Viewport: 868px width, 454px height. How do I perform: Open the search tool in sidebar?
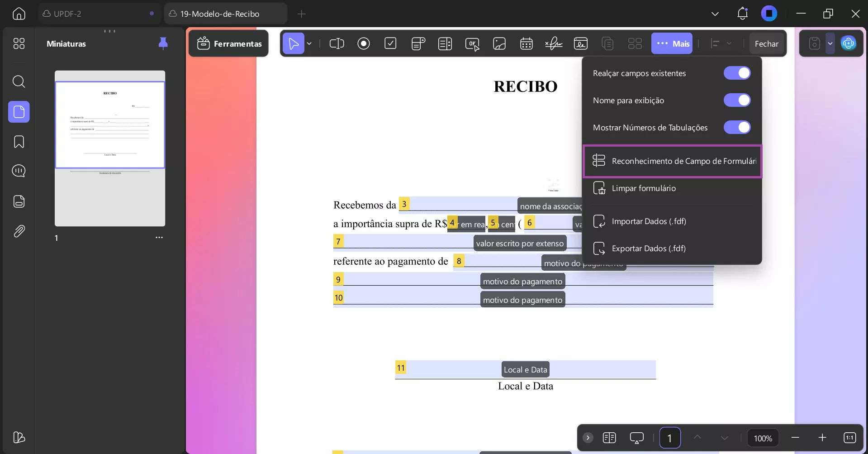tap(19, 81)
